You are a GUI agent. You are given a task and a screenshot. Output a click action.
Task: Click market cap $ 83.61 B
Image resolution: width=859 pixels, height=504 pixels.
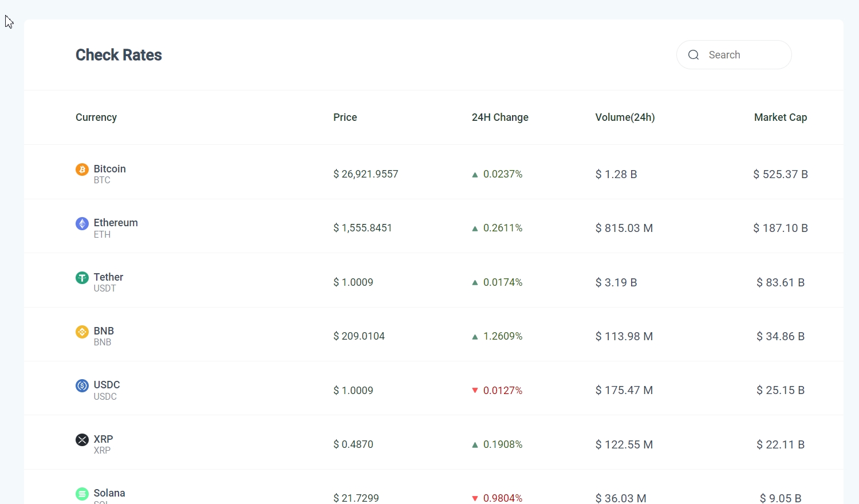781,282
